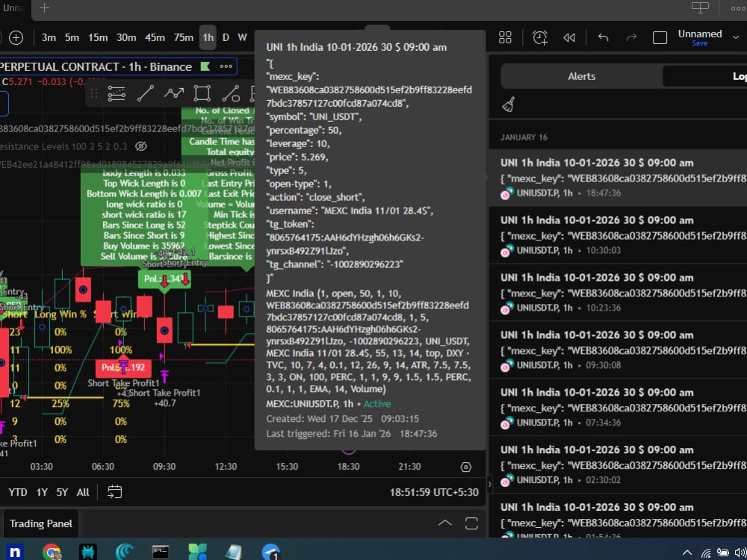
Task: Select the active 1h interval button
Action: coord(208,37)
